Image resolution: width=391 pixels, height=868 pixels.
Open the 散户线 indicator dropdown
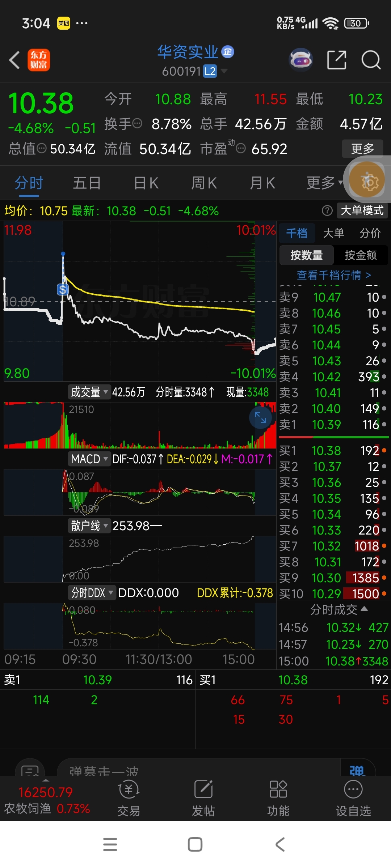pos(89,526)
